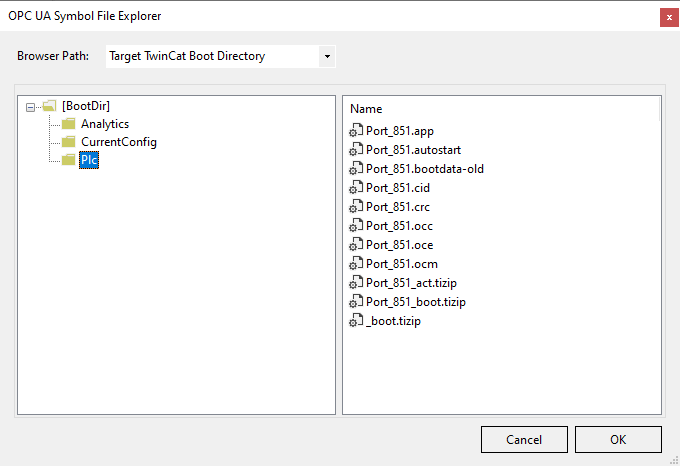Select file name Port_851_boot.tizip
Screen dimensions: 681x466
point(416,302)
